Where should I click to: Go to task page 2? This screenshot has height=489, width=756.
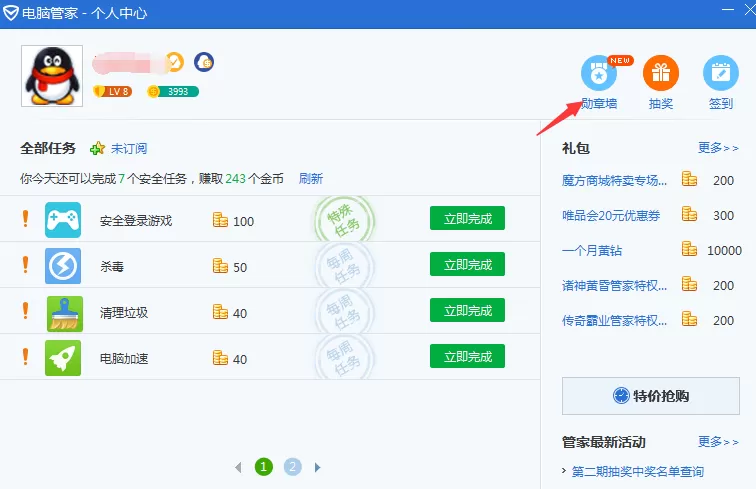coord(293,467)
